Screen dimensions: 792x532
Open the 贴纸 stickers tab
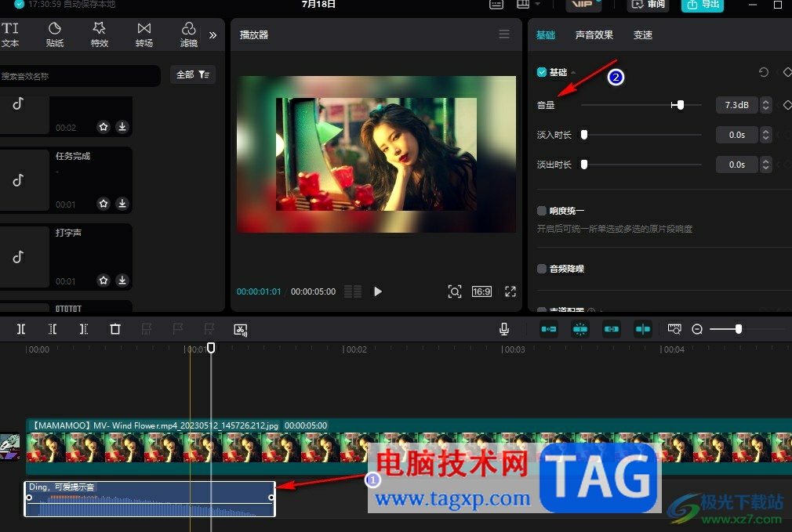pos(55,34)
